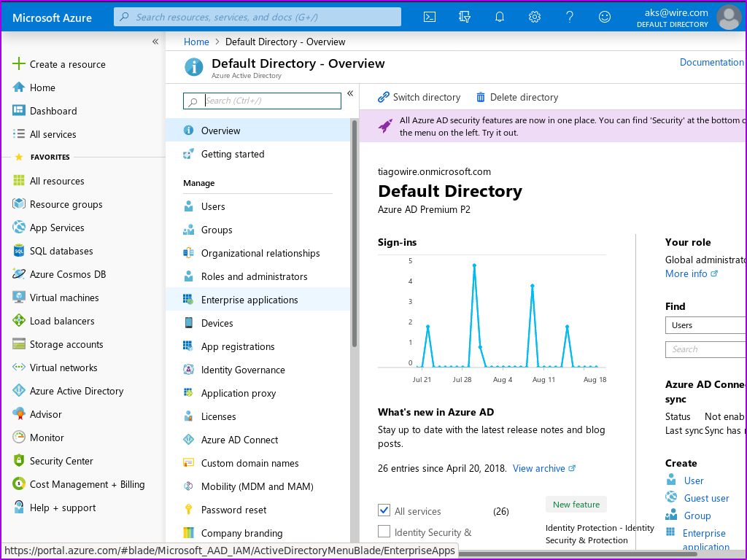Click the Virtual machines monitor icon

[x=18, y=297]
